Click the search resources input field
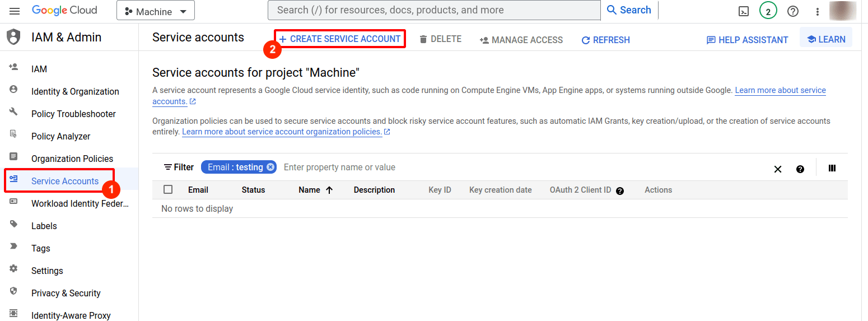868x321 pixels. tap(434, 10)
